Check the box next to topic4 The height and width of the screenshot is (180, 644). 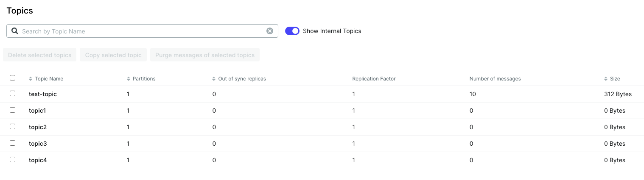pyautogui.click(x=12, y=160)
